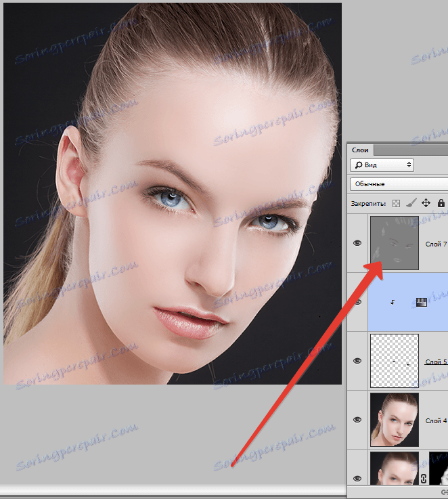This screenshot has height=499, width=448.
Task: Toggle visibility of the selected adjustment layer
Action: click(357, 302)
